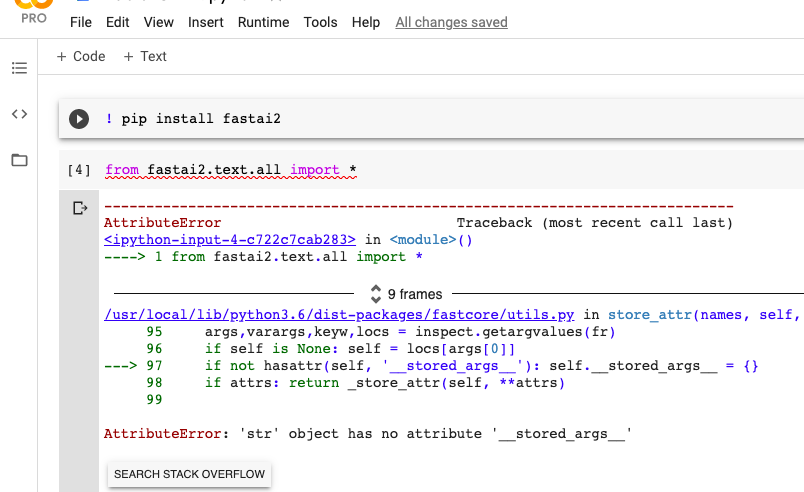Open the fastcore/utils.py file path link
The width and height of the screenshot is (804, 492).
(339, 315)
